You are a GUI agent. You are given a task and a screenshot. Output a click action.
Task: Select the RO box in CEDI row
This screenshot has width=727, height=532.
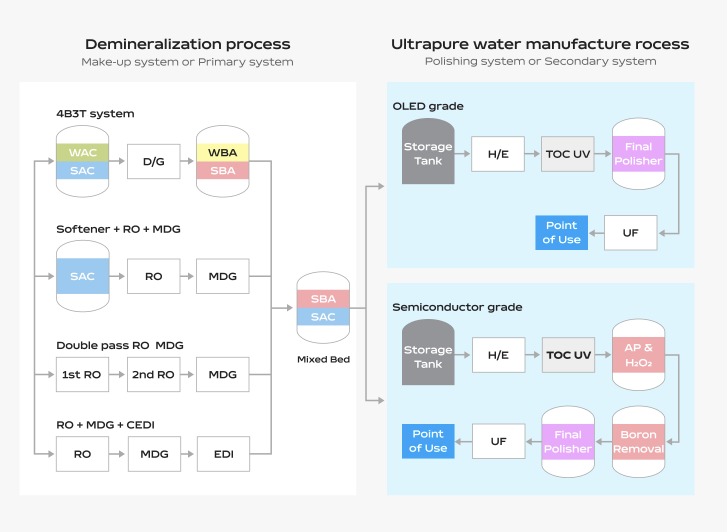point(83,454)
